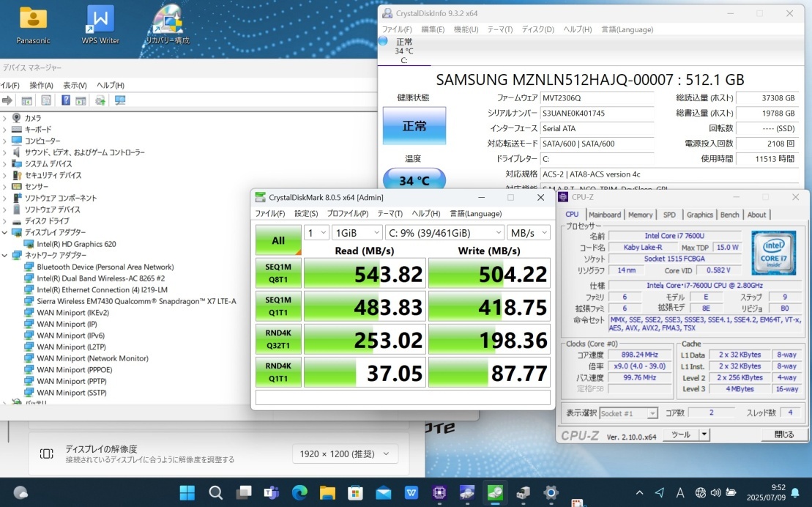Open ディスク(D) menu in CrystalDiskInfo

point(538,29)
